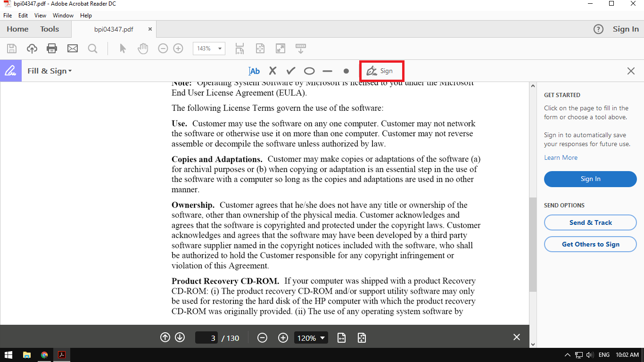Select the arrow selection tool
The image size is (644, 362).
tap(123, 48)
